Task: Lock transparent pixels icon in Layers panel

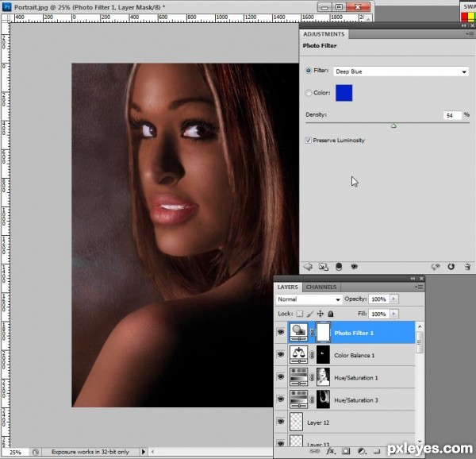Action: click(300, 314)
